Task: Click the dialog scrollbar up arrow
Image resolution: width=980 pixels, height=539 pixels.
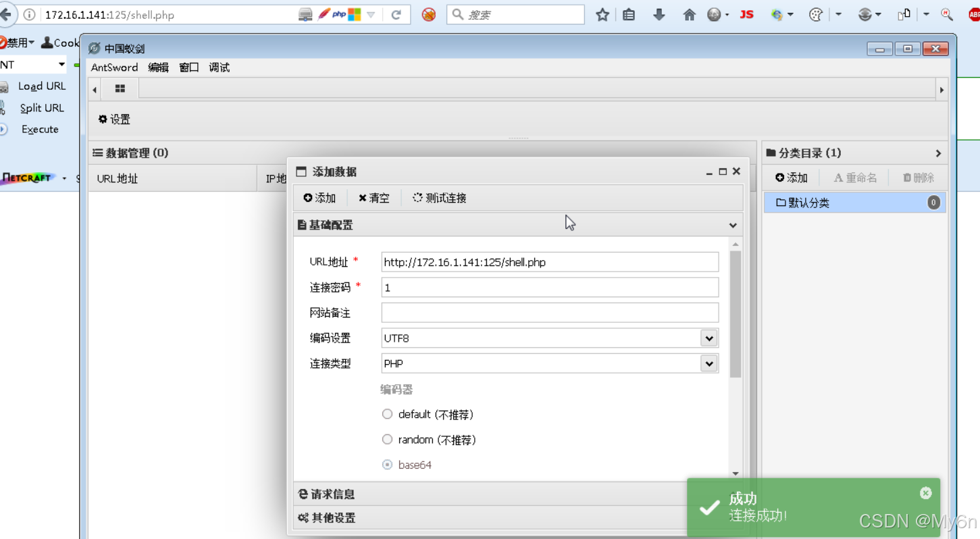Action: pos(736,244)
